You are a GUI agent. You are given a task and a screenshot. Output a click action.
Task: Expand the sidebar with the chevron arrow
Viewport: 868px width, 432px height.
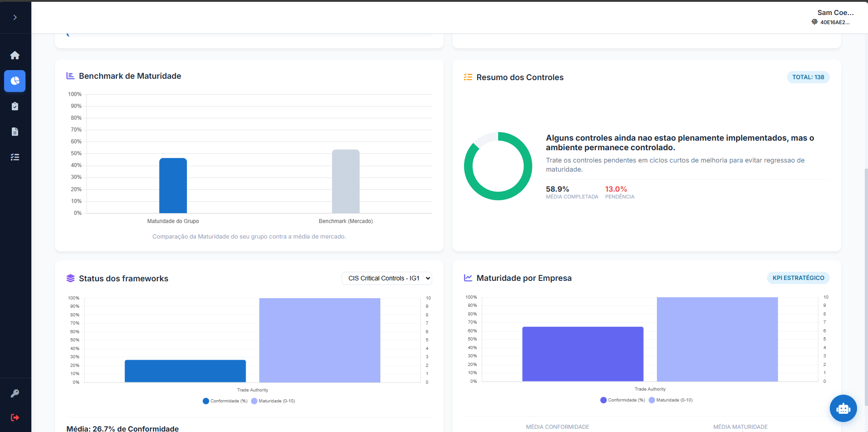15,17
